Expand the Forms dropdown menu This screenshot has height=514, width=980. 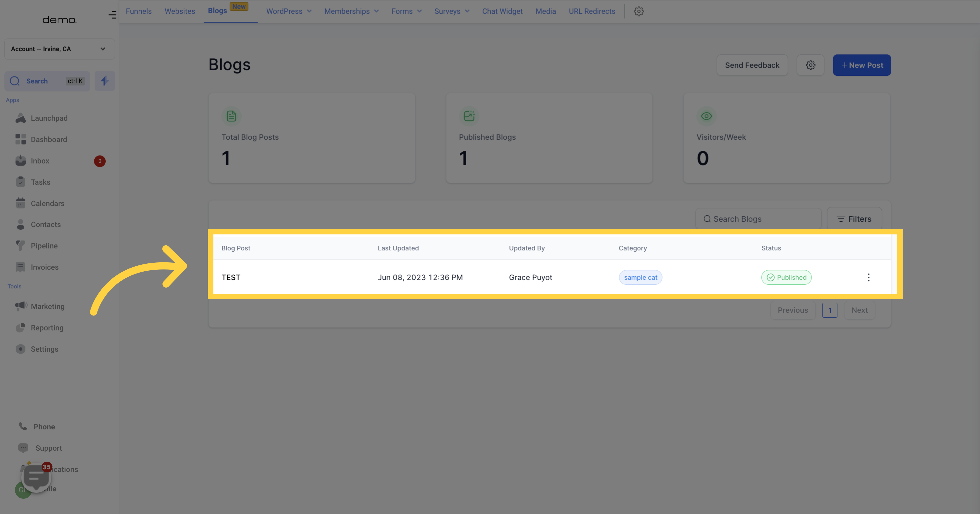[406, 11]
